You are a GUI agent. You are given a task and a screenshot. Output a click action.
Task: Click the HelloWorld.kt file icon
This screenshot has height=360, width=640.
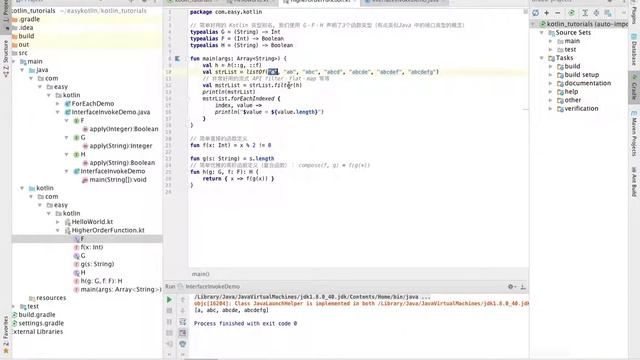(x=68, y=222)
